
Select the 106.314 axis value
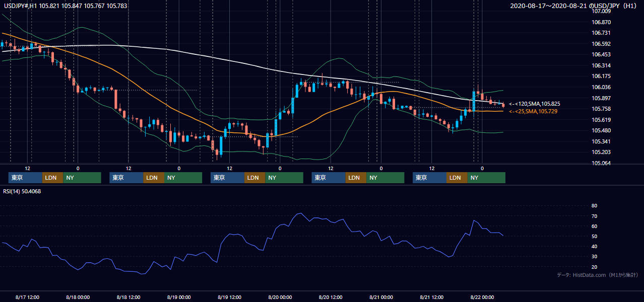tap(601, 65)
